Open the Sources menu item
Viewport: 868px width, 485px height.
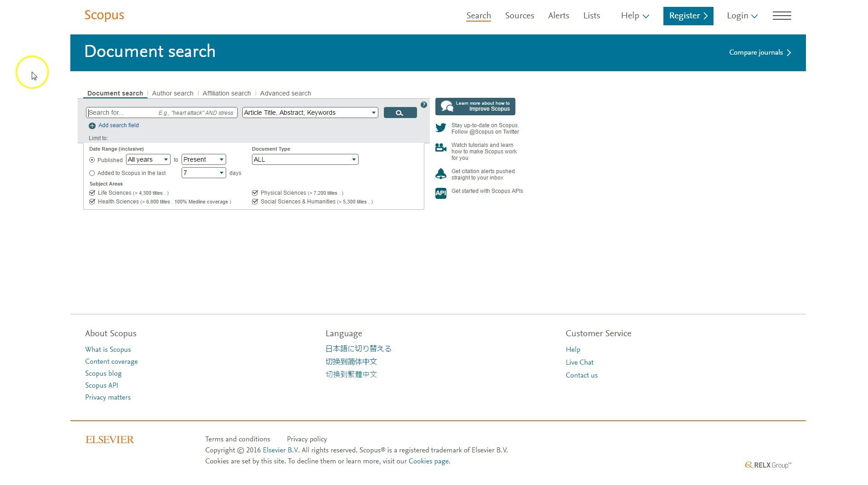tap(519, 15)
